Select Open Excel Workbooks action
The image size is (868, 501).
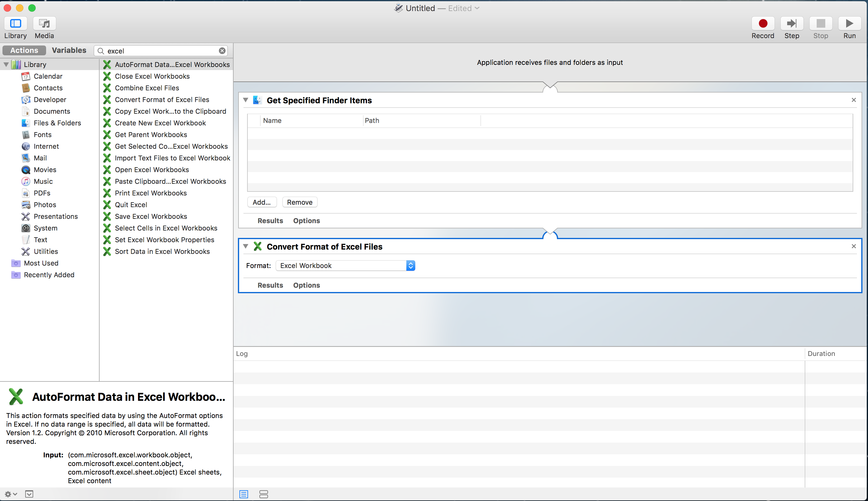tap(167, 170)
